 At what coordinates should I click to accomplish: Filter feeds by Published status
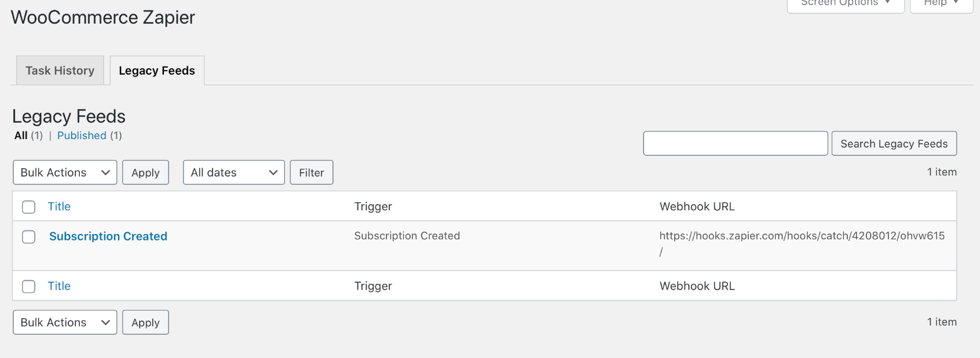point(82,136)
